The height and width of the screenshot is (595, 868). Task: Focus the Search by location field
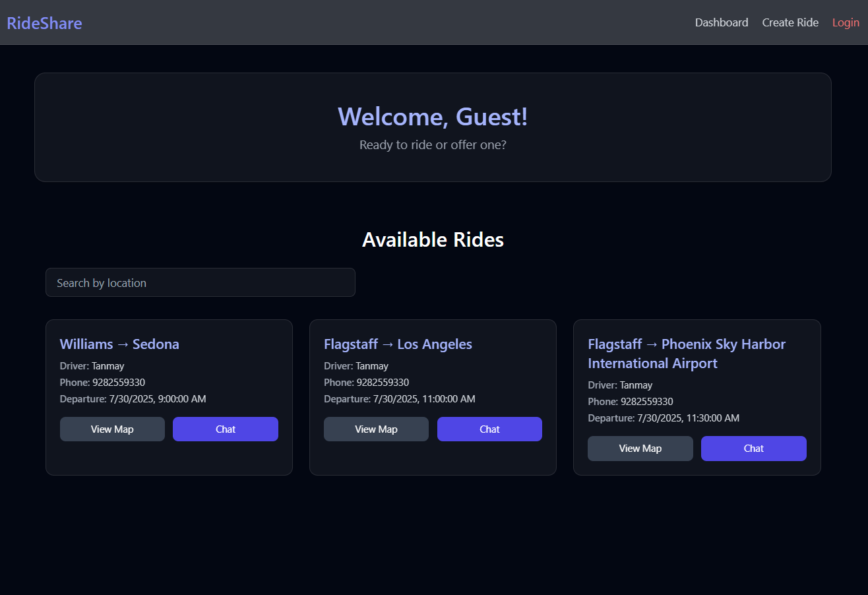tap(200, 282)
